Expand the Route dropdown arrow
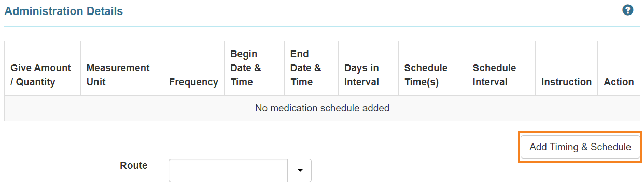Viewport: 644px width, 187px height. click(299, 170)
